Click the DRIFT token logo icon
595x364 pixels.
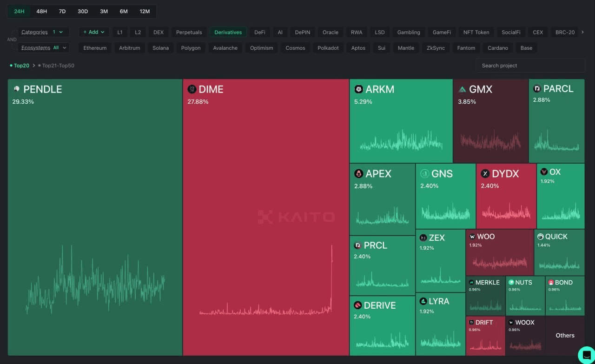(471, 322)
